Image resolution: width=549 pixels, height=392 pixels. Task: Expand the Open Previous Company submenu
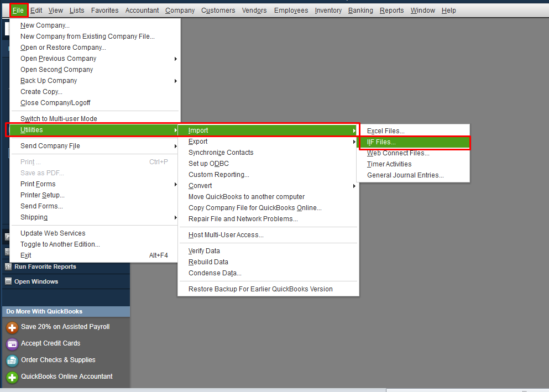[x=95, y=59]
